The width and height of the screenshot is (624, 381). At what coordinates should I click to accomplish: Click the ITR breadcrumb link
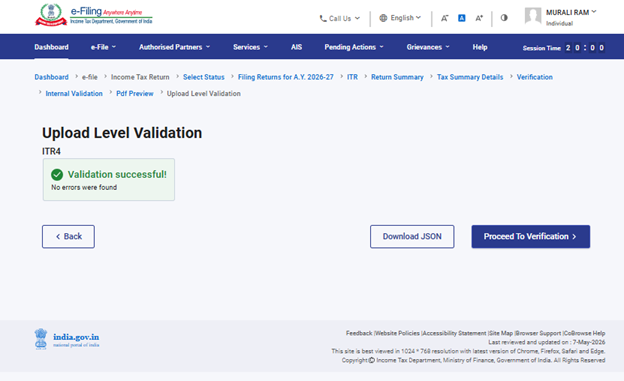pyautogui.click(x=352, y=77)
